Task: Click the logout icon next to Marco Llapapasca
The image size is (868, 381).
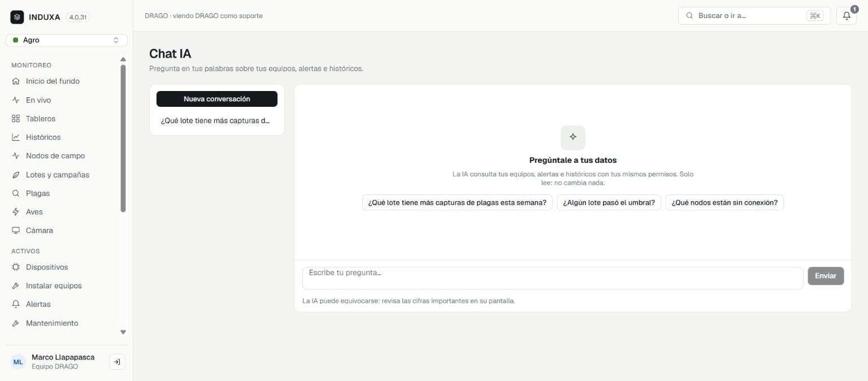Action: (x=117, y=362)
